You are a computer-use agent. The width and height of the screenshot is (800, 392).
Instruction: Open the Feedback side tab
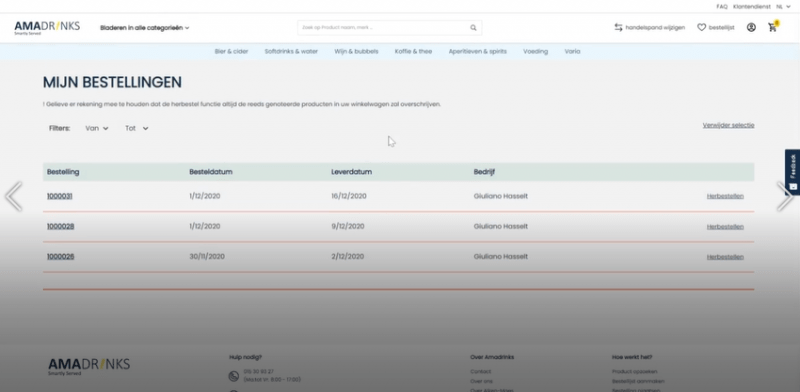(792, 172)
